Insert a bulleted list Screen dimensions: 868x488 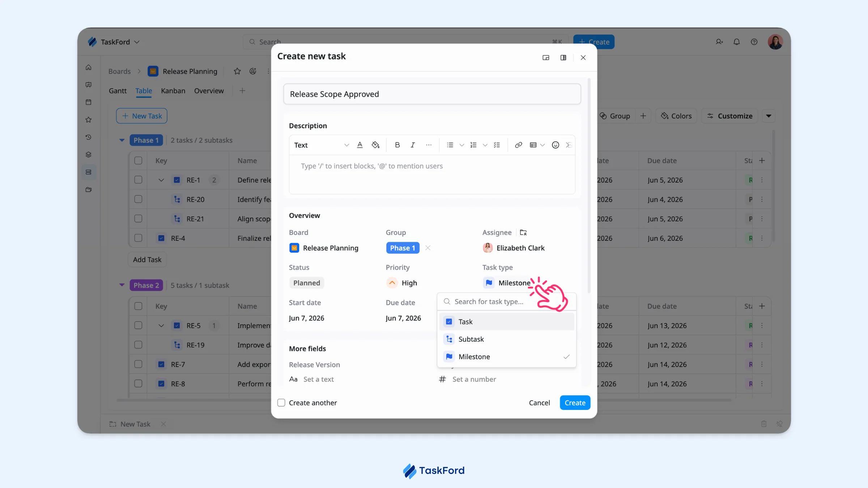click(x=450, y=145)
